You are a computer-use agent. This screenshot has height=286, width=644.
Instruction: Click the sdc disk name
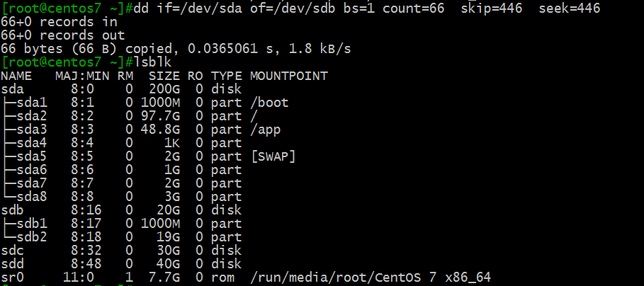tap(12, 251)
